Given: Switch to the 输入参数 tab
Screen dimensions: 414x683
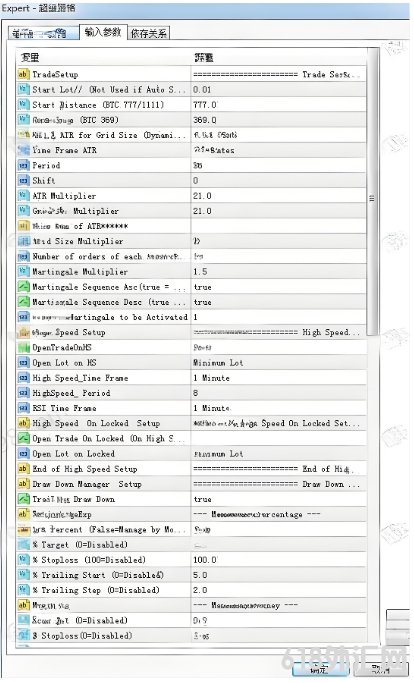Looking at the screenshot, I should pos(103,32).
